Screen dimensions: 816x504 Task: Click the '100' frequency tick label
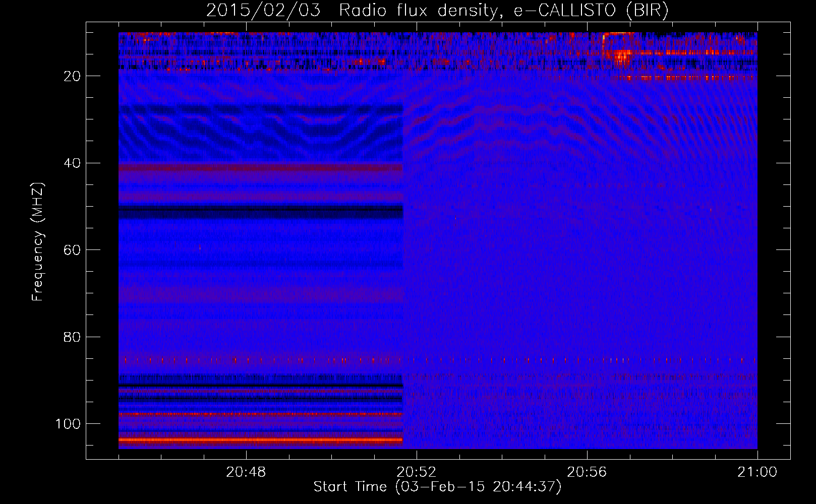pos(68,424)
